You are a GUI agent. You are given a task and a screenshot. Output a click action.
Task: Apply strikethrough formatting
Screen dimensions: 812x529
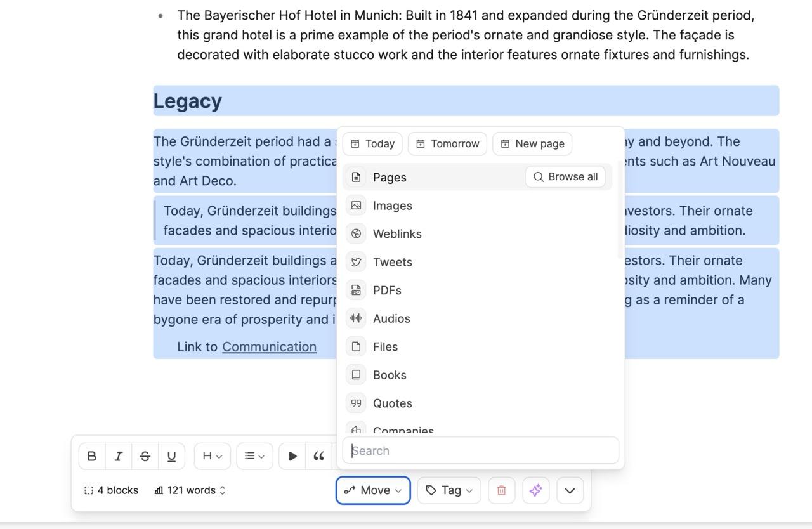tap(145, 456)
